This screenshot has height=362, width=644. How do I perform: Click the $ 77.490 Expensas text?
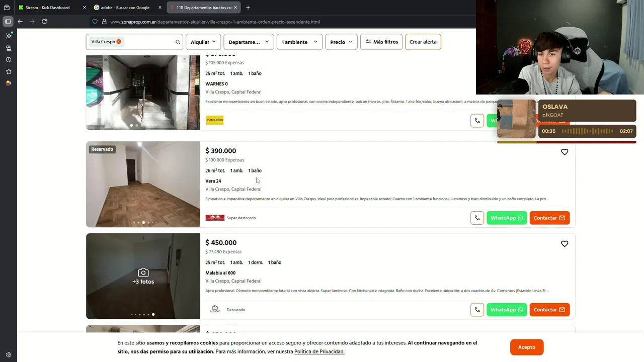[x=223, y=252]
